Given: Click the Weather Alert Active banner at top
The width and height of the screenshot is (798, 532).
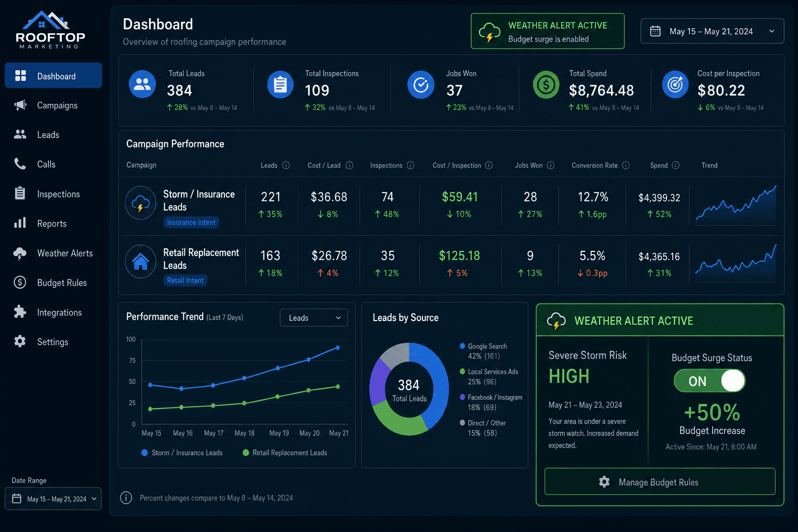Looking at the screenshot, I should (548, 31).
